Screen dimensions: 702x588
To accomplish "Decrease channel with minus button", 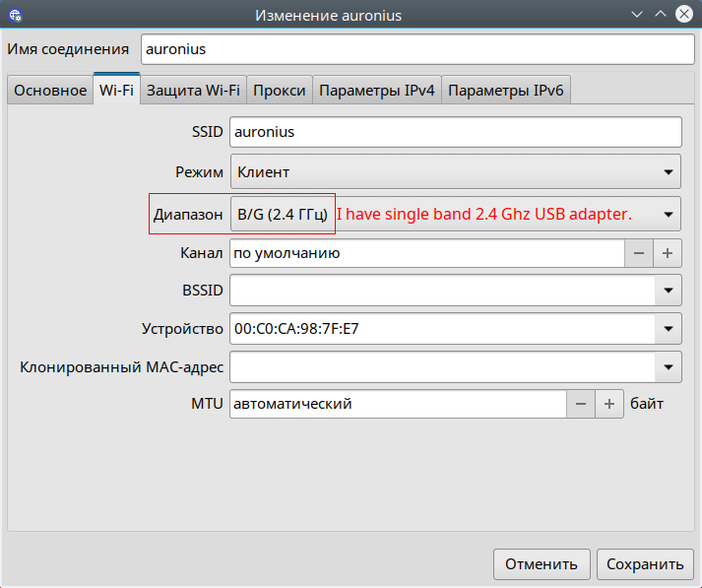I will [639, 253].
